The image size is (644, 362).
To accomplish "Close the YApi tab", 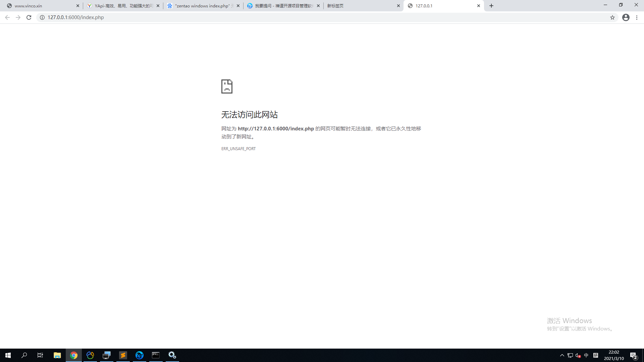I will [x=158, y=6].
